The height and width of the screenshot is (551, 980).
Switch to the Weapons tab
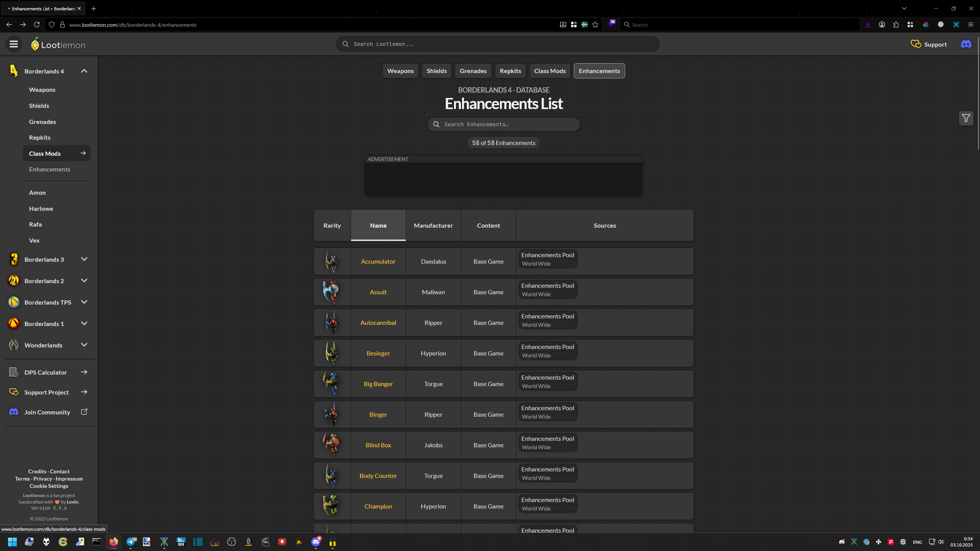point(400,71)
